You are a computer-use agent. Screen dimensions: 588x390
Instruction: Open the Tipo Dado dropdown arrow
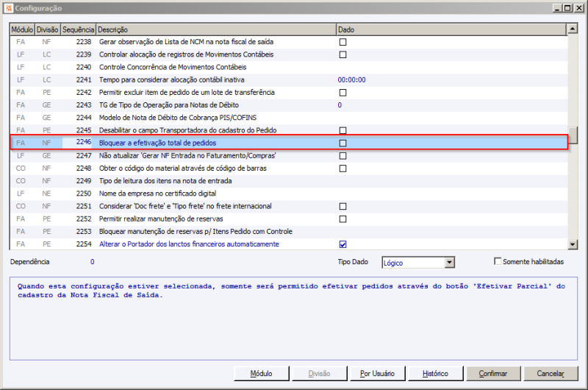450,263
